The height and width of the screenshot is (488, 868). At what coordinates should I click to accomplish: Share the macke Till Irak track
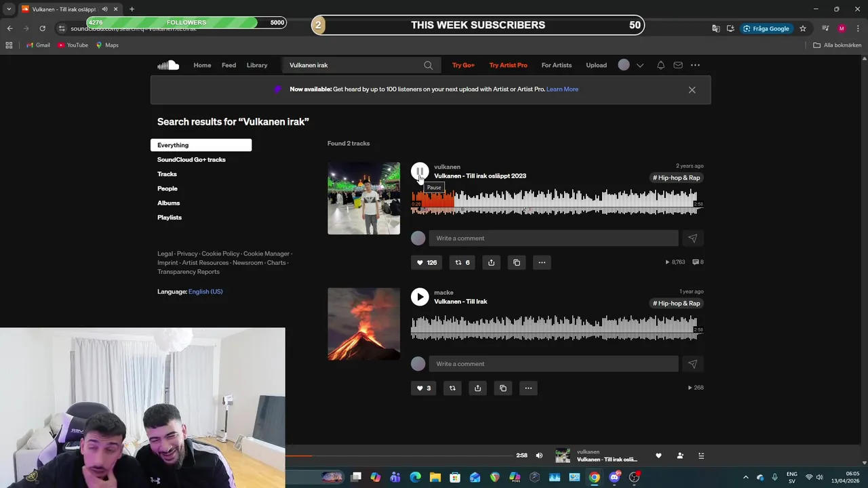(x=477, y=388)
